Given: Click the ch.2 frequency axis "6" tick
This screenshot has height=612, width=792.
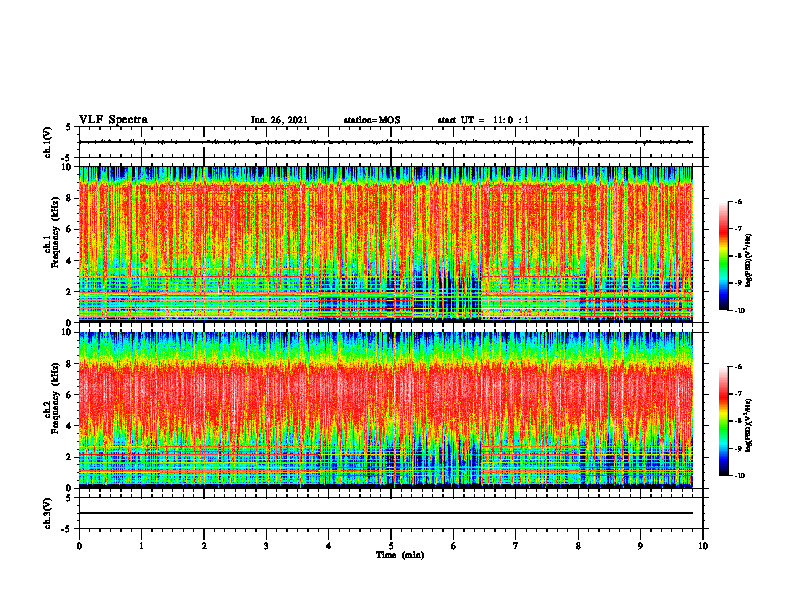Looking at the screenshot, I should pyautogui.click(x=70, y=395).
